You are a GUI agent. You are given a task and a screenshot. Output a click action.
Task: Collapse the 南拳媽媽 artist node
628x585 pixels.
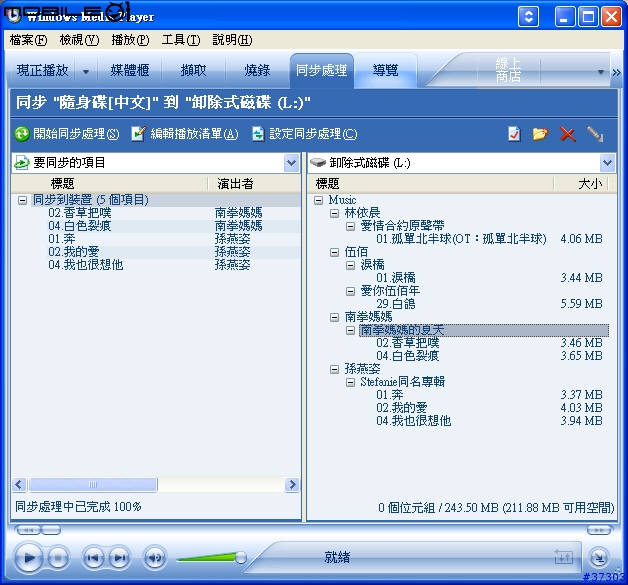(x=334, y=318)
